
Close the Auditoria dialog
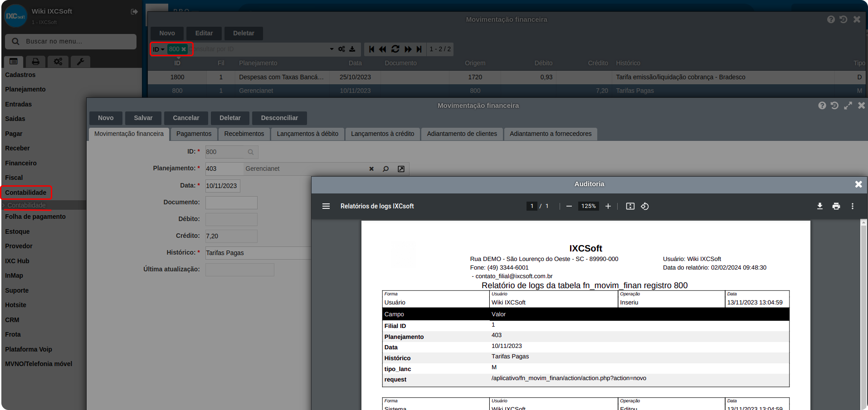tap(858, 184)
